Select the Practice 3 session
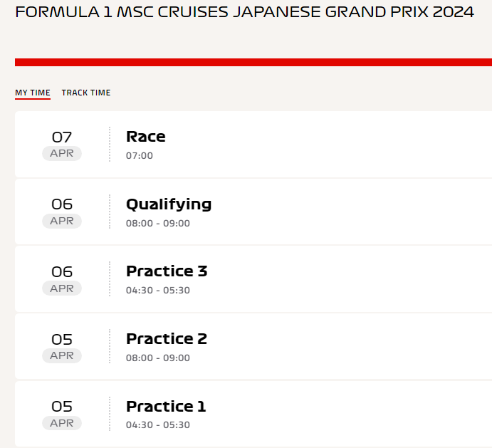The image size is (492, 448). pos(253,279)
